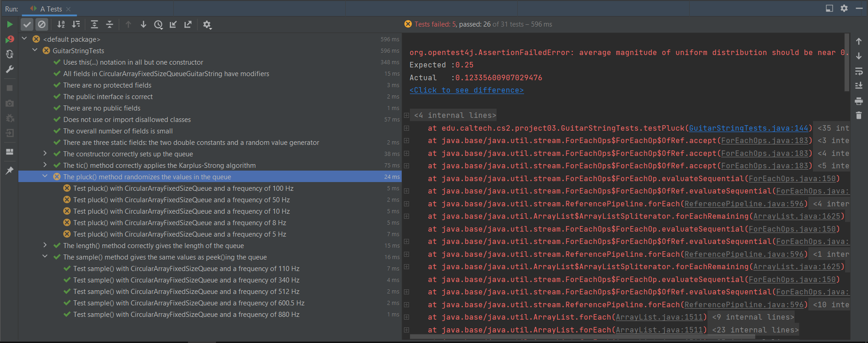868x343 pixels.
Task: Rerun the tests with the green play button
Action: pyautogui.click(x=10, y=24)
